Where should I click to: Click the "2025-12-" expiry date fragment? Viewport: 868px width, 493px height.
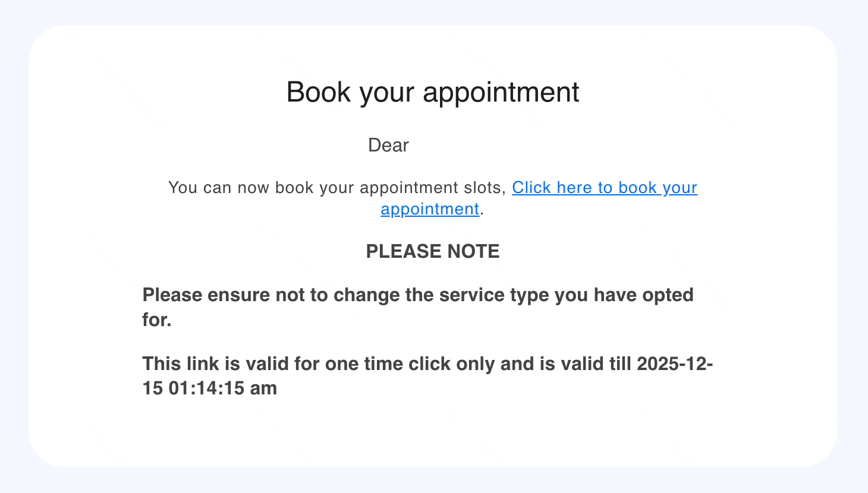675,364
